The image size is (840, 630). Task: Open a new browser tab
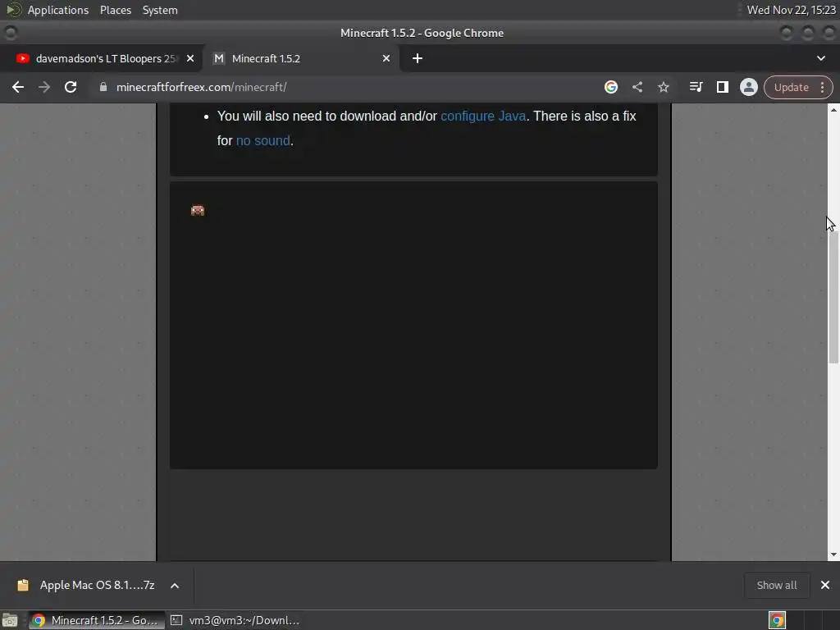(418, 58)
